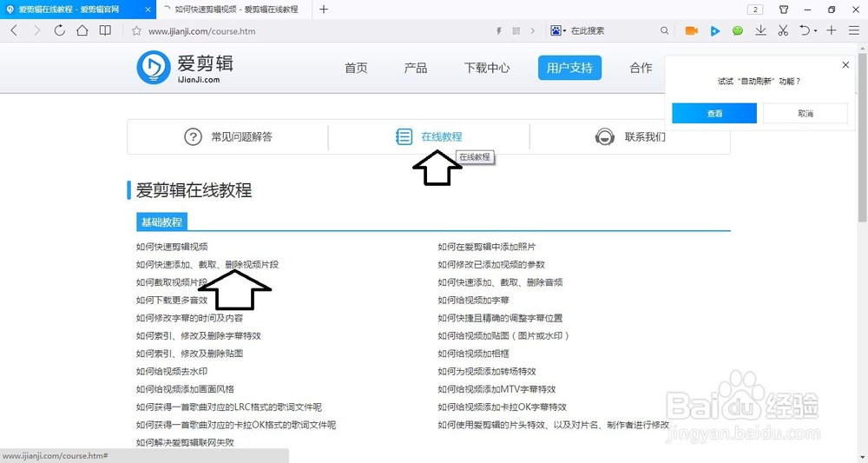
Task: Click the undo closed tab icon
Action: (805, 30)
